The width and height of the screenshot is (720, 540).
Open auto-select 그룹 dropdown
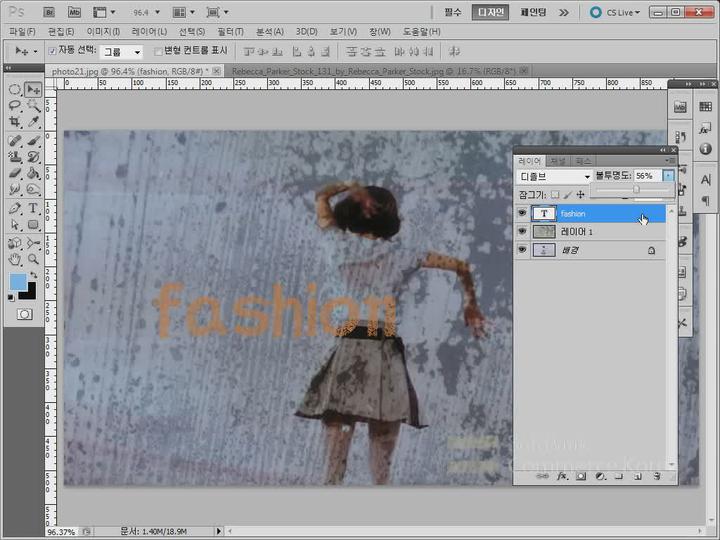click(122, 52)
